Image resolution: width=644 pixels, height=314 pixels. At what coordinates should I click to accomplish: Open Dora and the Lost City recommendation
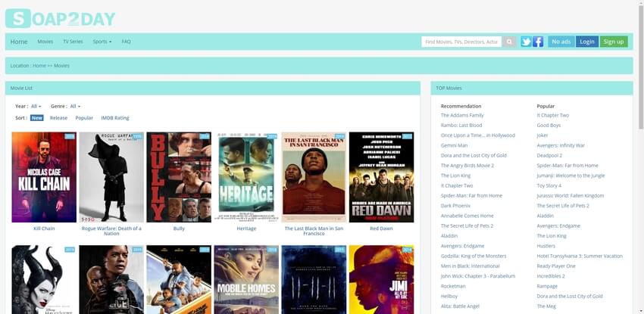coord(474,156)
